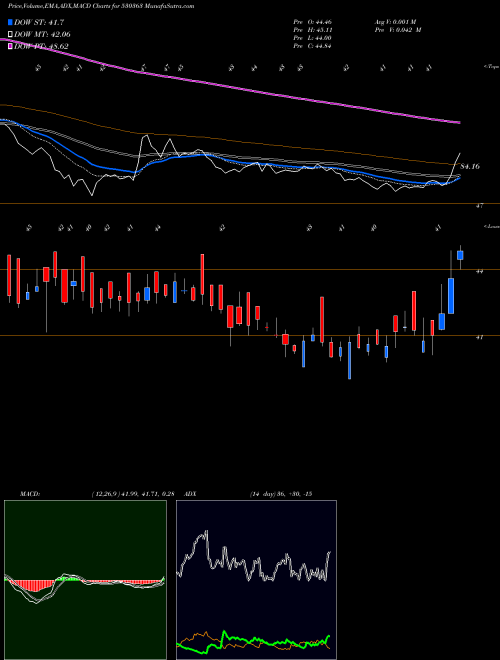Click the ADX panel title label
This screenshot has height=660, width=500.
pyautogui.click(x=191, y=494)
